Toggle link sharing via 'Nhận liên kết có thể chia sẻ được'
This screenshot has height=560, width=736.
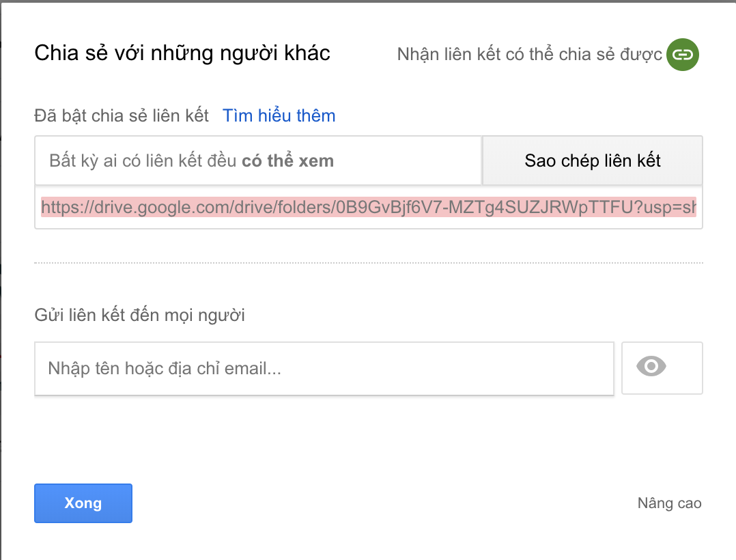[x=529, y=55]
